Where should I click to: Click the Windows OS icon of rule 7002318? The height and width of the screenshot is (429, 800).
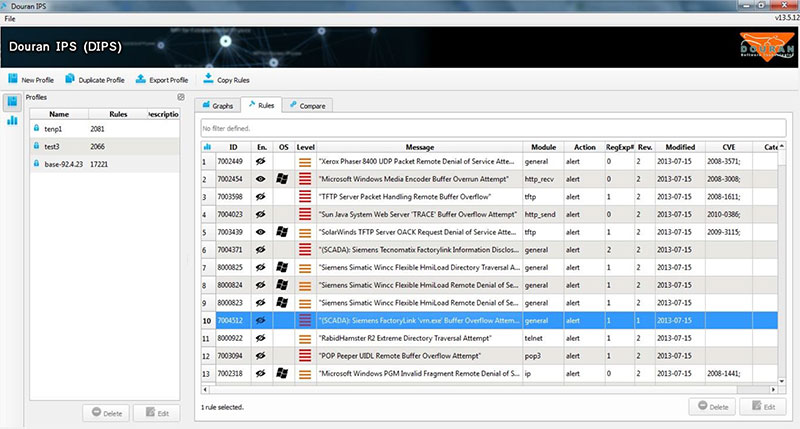(282, 373)
